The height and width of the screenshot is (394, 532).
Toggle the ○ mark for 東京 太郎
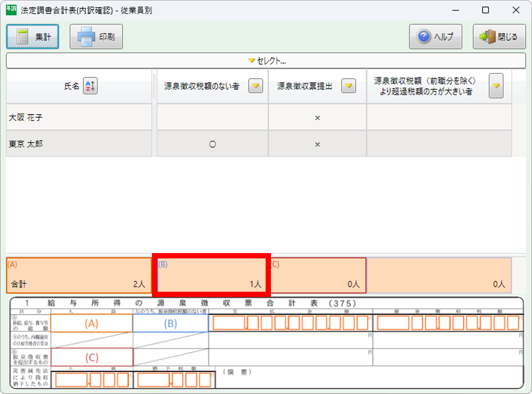[x=213, y=144]
